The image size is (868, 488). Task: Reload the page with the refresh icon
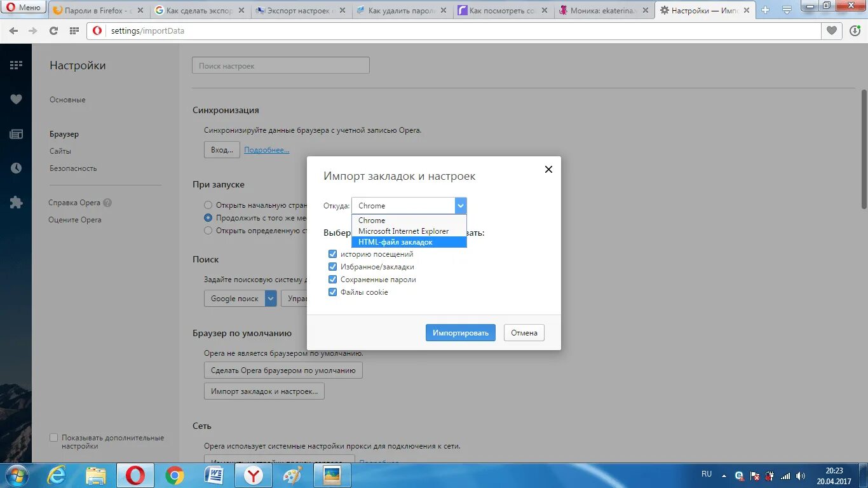point(54,31)
